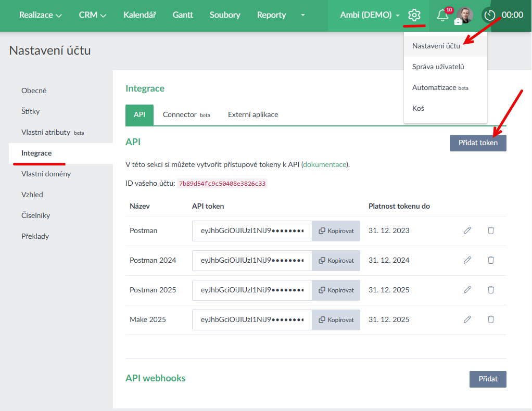Image resolution: width=532 pixels, height=411 pixels.
Task: Copy the Postman 2025 token with Kopírovat
Action: pos(336,290)
